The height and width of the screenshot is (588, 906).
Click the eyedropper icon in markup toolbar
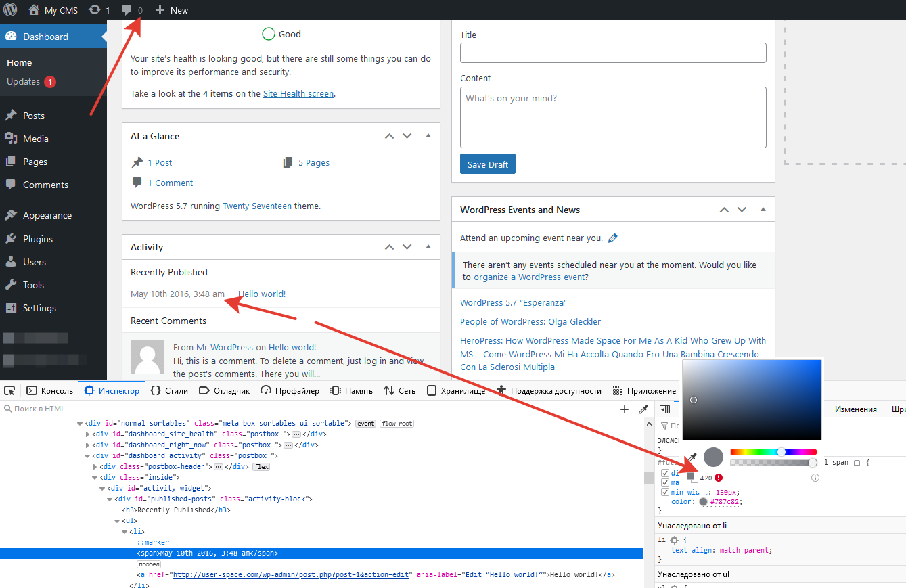pos(643,409)
